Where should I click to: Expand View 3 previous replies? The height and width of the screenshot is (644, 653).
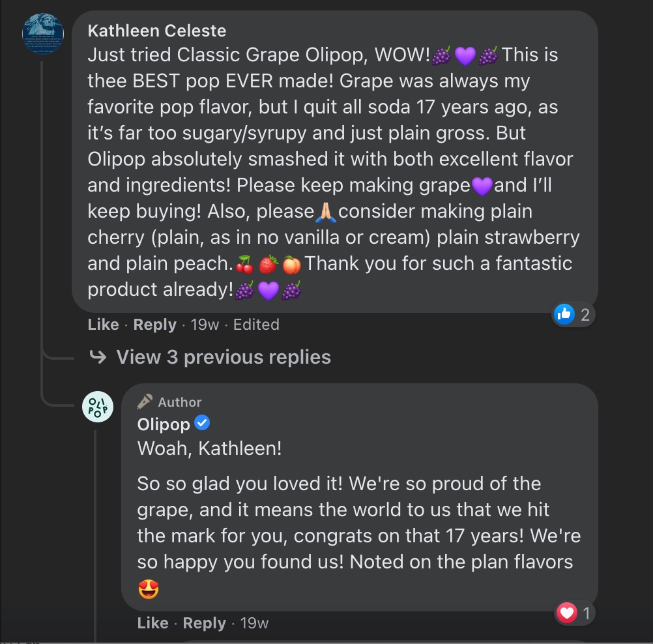tap(224, 357)
